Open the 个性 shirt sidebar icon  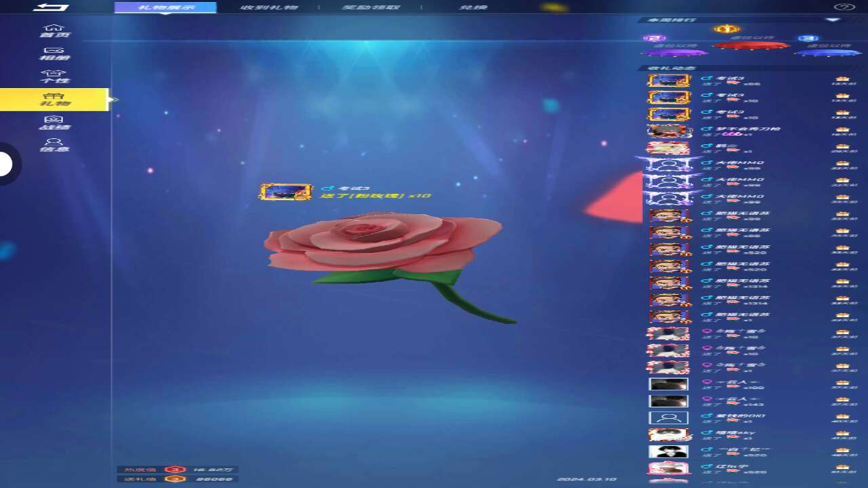(x=54, y=77)
